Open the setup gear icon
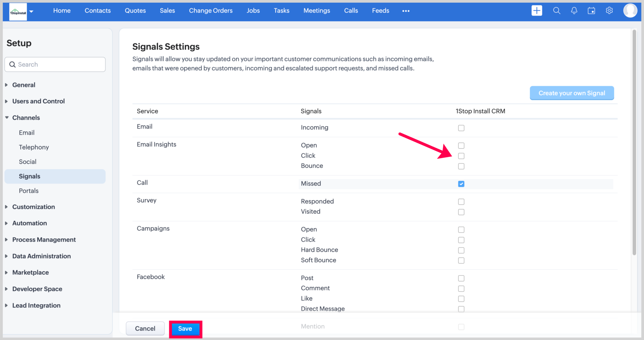Screen dimensions: 644x340 pos(609,11)
